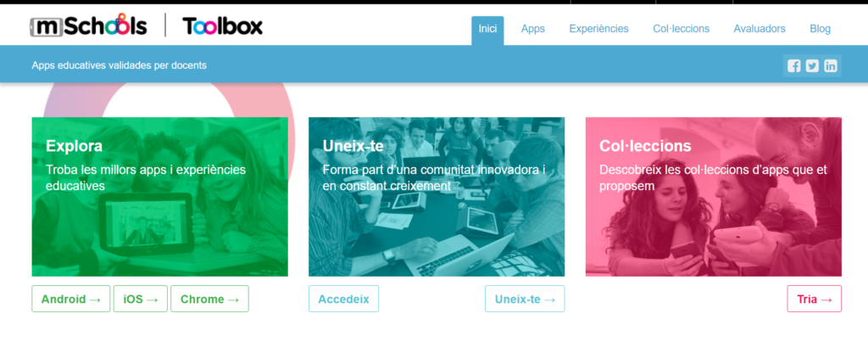Viewport: 868px width, 342px height.
Task: Open Col·leccions in the top navigation
Action: pos(681,29)
